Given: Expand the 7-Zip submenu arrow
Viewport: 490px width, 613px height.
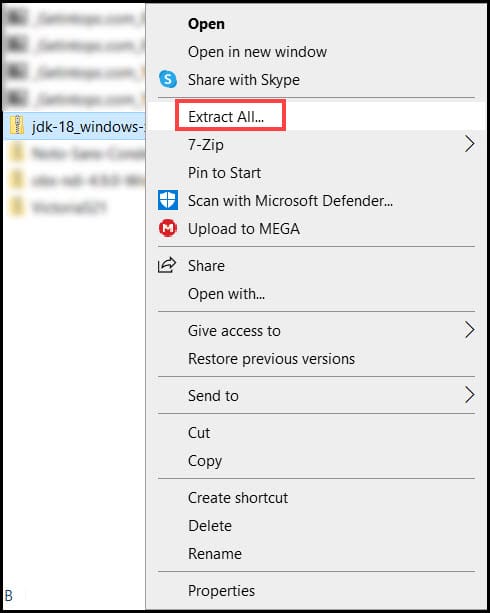Looking at the screenshot, I should [x=469, y=144].
